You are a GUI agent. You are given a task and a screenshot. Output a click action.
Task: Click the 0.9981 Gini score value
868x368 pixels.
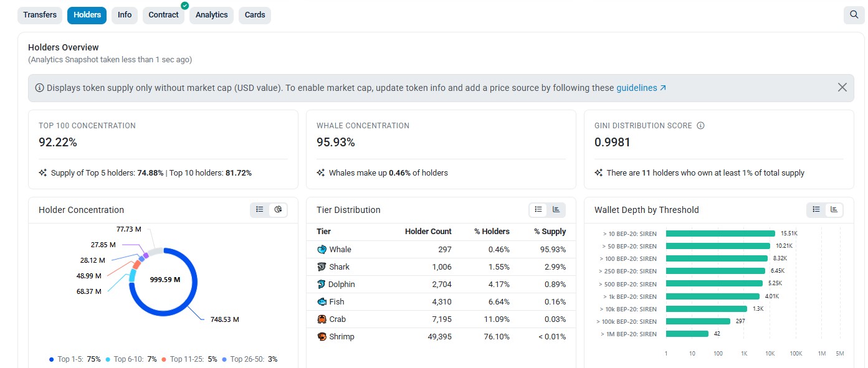point(613,143)
